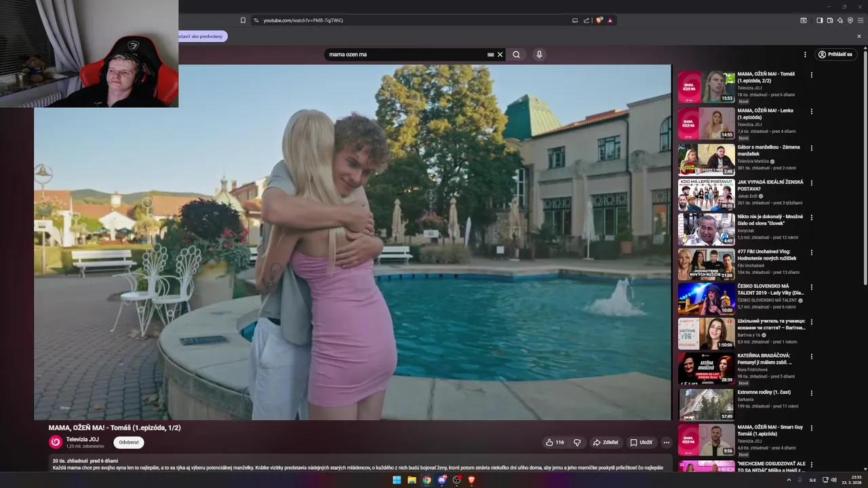Open the Gábor s manželkou thumbnail
The height and width of the screenshot is (488, 868).
pos(707,159)
